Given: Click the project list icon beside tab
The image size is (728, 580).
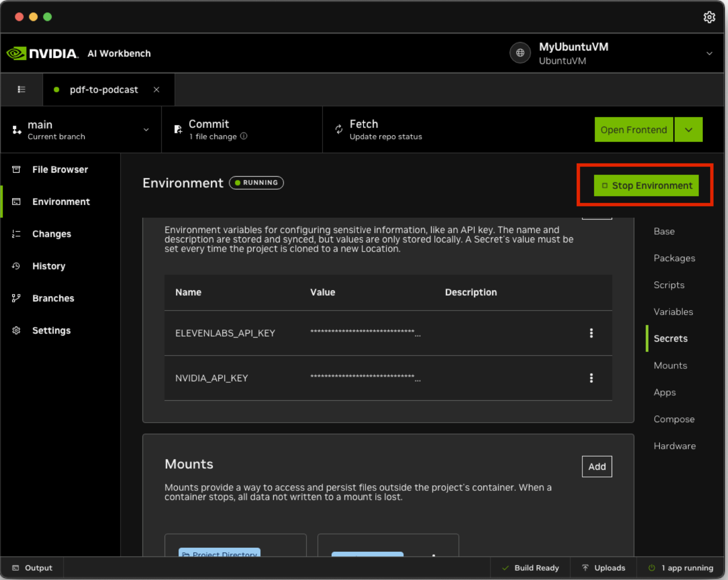Looking at the screenshot, I should (x=22, y=90).
